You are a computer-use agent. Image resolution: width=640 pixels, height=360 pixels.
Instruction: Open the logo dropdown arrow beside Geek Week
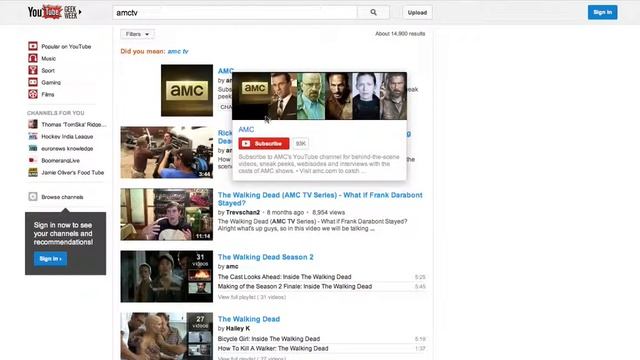tap(80, 12)
